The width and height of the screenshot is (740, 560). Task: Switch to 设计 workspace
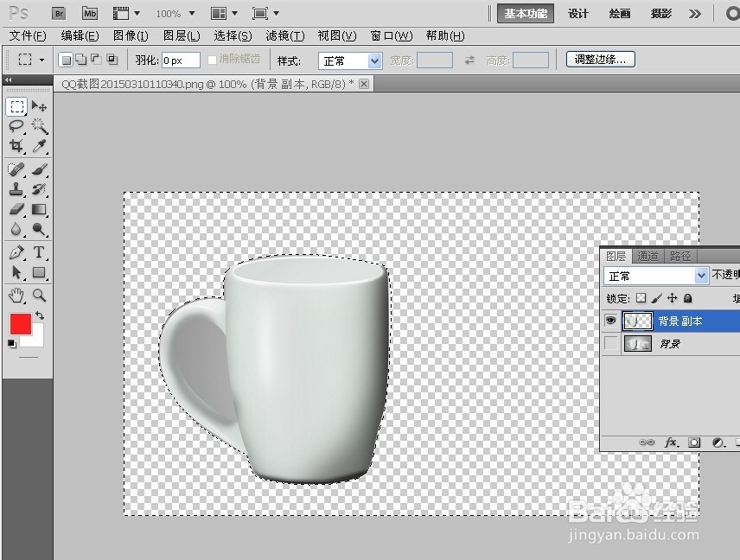(x=578, y=14)
